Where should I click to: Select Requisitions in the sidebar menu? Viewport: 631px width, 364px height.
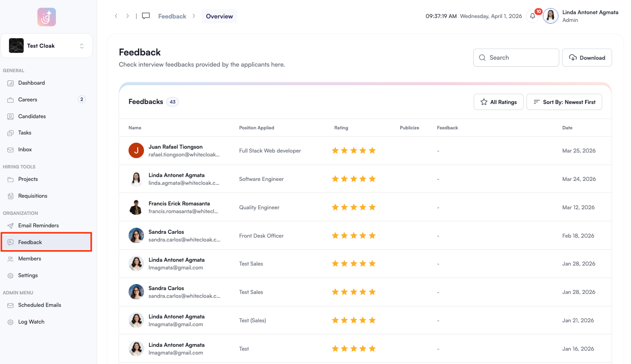coord(33,196)
